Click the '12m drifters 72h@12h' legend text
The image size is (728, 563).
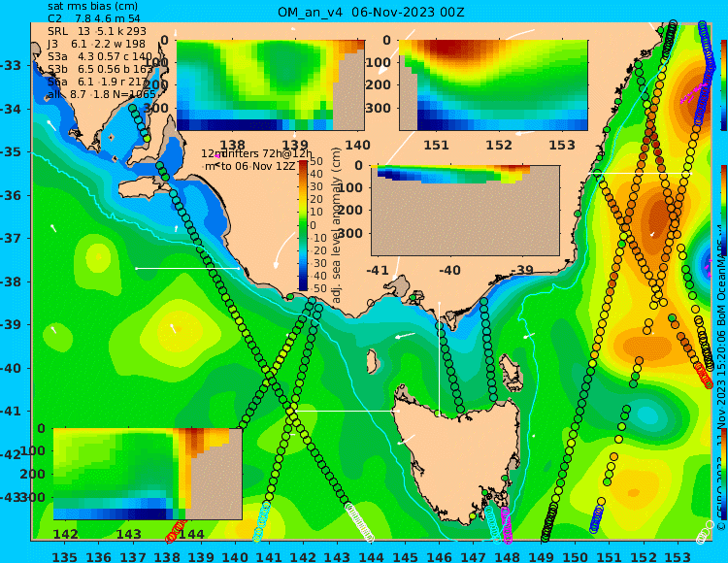257,153
